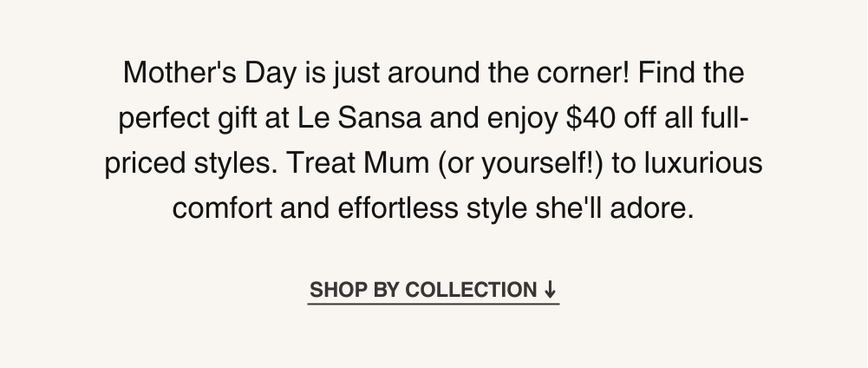Click the words "Mother's Day" in the paragraph
This screenshot has width=868, height=368.
click(x=209, y=73)
